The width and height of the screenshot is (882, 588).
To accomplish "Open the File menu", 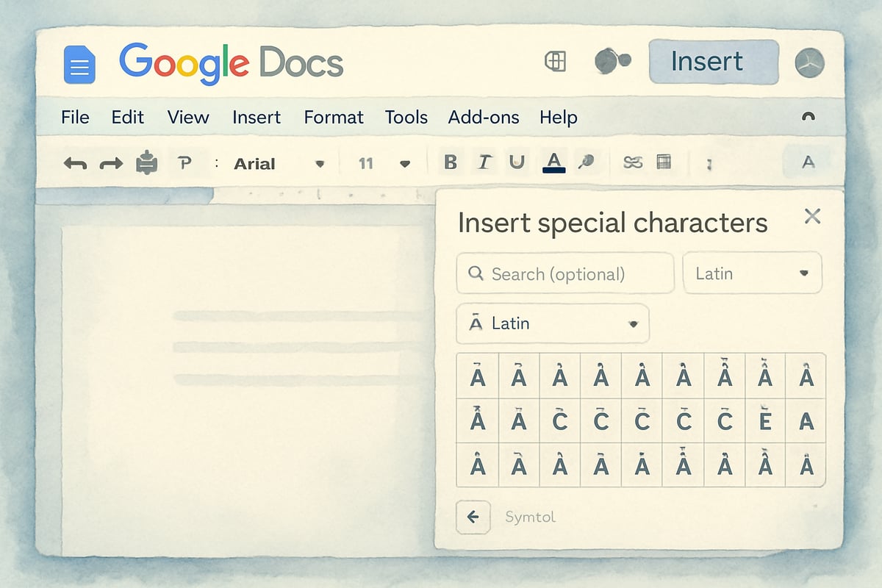I will click(x=75, y=118).
